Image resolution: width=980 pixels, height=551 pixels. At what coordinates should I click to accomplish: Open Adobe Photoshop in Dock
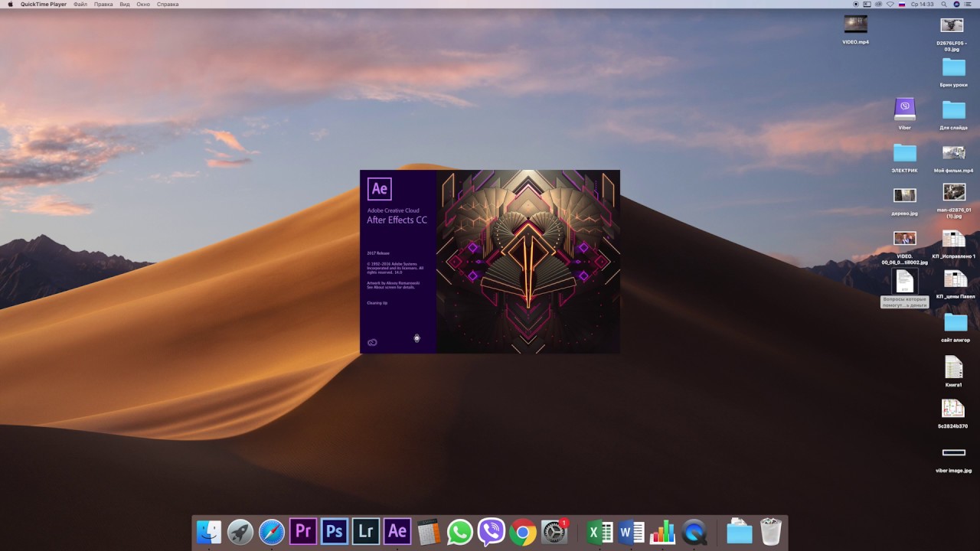[x=335, y=531]
